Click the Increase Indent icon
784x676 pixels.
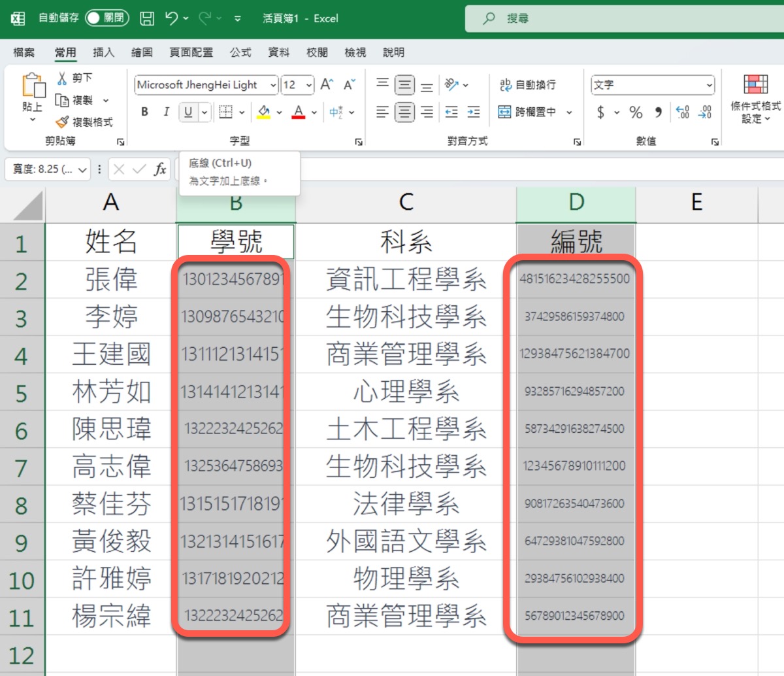tap(474, 112)
